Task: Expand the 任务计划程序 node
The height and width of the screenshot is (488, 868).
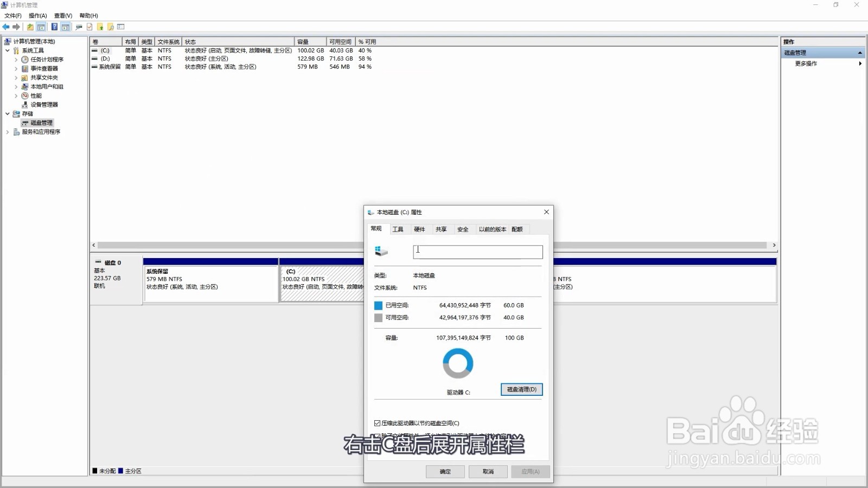Action: (16, 60)
